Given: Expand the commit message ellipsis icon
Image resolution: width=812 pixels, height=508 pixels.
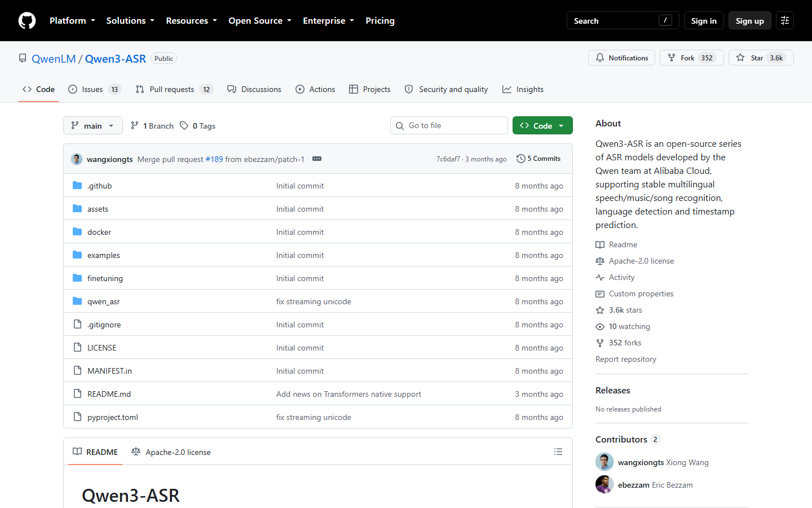Looking at the screenshot, I should (x=317, y=159).
